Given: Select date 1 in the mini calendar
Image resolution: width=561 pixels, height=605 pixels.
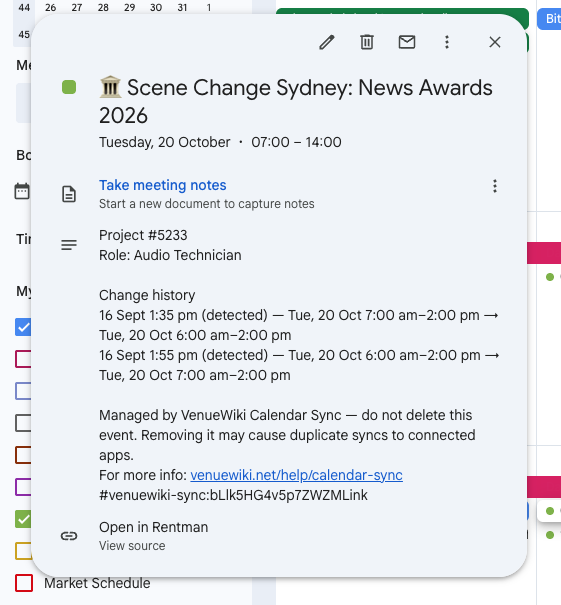Looking at the screenshot, I should [209, 7].
